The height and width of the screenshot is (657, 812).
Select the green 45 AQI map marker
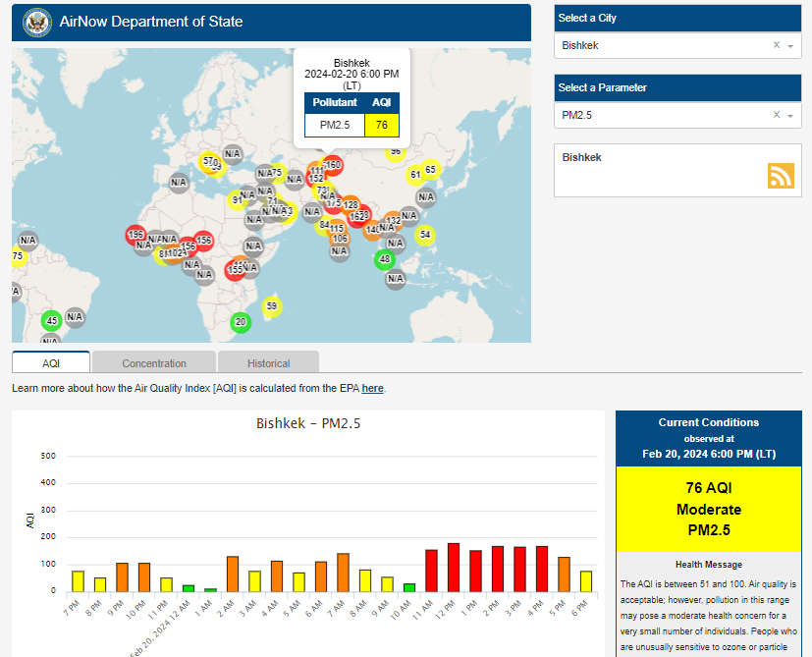pos(52,321)
